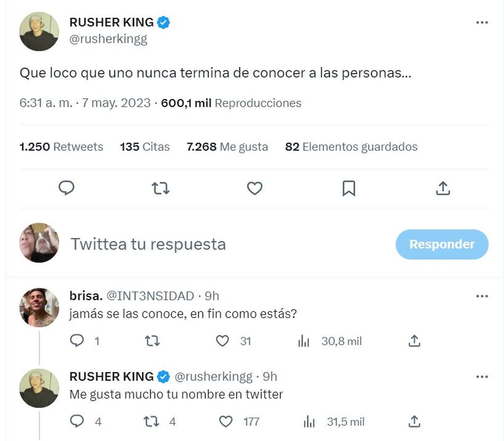Open the share icon on the main tweet
The width and height of the screenshot is (504, 441).
[443, 189]
